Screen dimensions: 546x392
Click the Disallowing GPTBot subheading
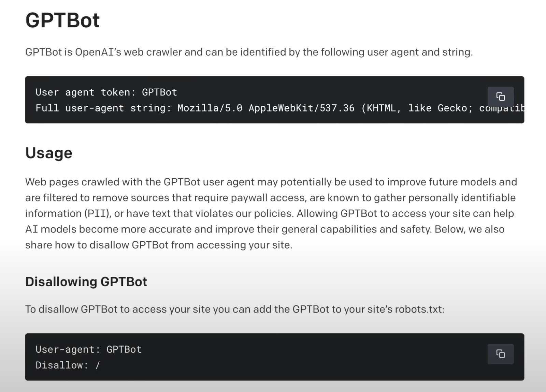(86, 282)
